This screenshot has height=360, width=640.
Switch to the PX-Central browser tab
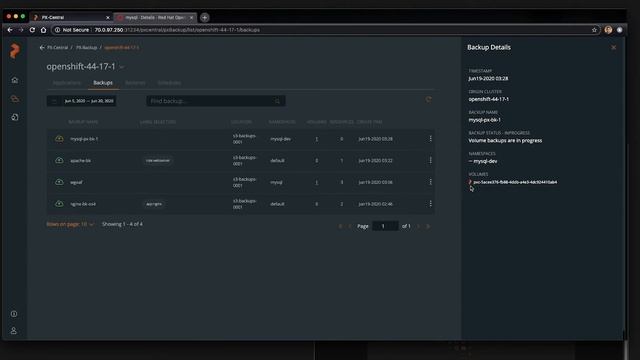(71, 18)
